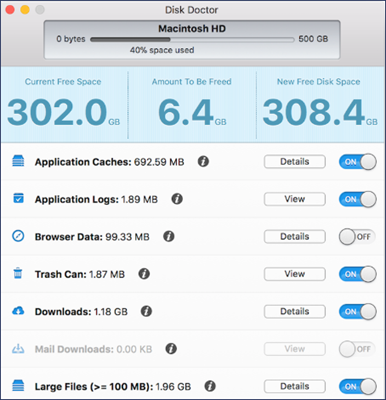Click the Large Files stack icon

tap(18, 386)
